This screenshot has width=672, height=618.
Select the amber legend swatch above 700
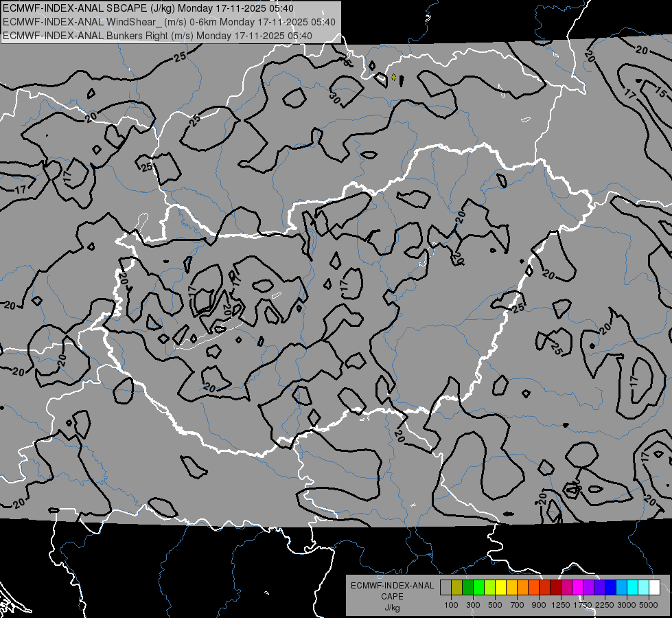511,588
